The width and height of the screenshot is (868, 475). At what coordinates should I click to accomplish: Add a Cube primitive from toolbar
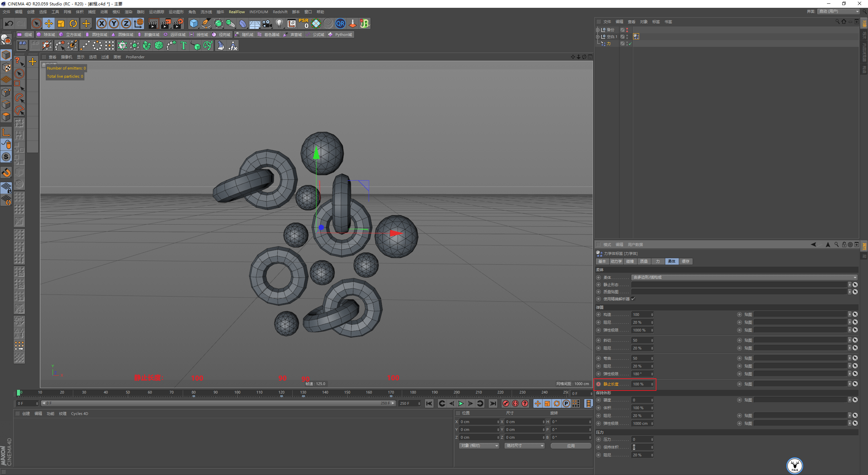tap(194, 23)
